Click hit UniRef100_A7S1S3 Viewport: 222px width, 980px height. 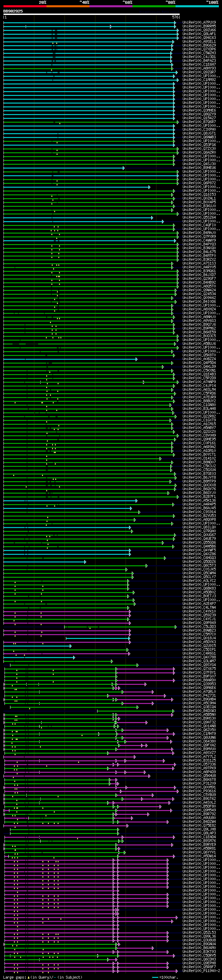point(199,263)
